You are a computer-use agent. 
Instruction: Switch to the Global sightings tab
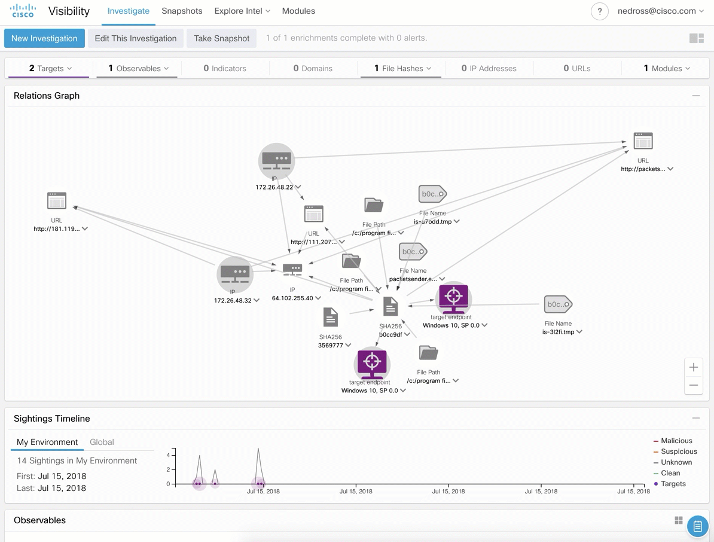[102, 442]
